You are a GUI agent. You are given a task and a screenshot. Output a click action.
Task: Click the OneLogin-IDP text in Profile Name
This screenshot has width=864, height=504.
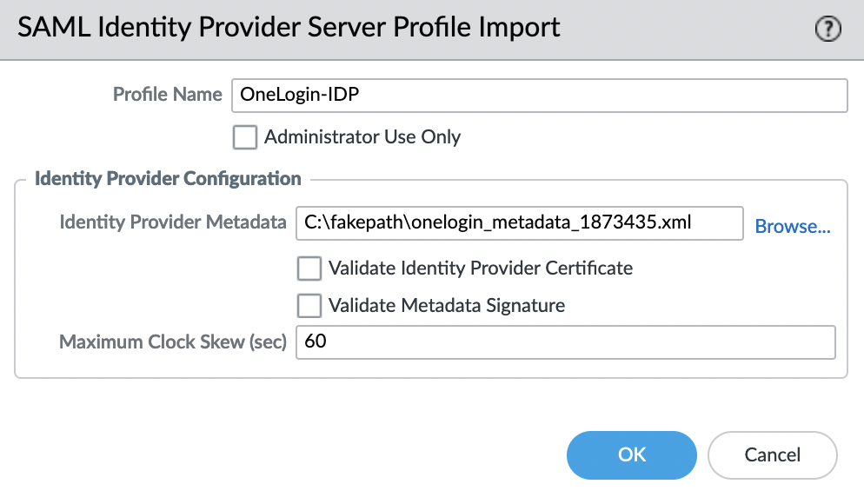click(300, 94)
